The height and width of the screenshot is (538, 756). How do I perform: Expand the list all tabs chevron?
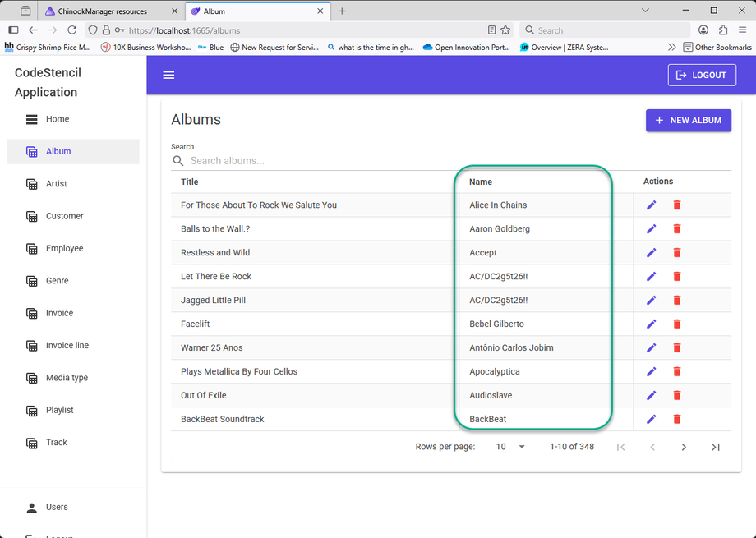click(x=645, y=11)
